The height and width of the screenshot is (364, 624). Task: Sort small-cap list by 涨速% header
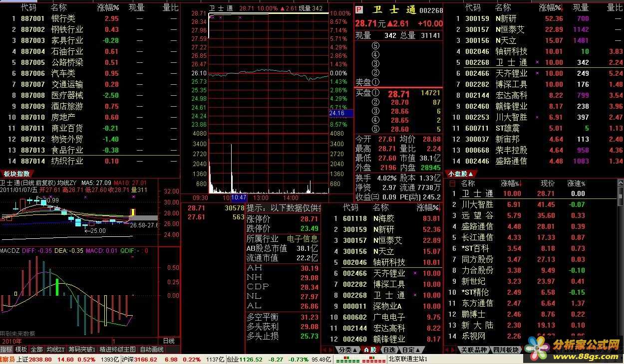(x=576, y=183)
